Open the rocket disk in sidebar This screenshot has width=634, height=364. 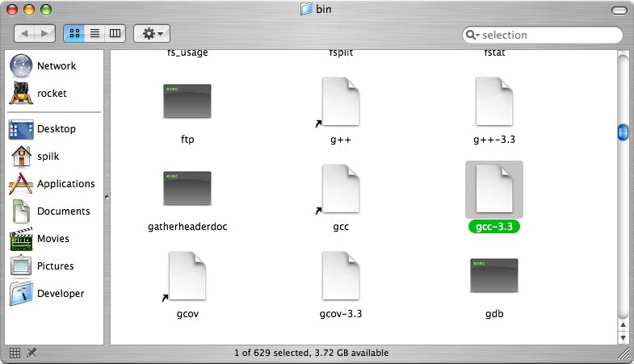pyautogui.click(x=52, y=94)
